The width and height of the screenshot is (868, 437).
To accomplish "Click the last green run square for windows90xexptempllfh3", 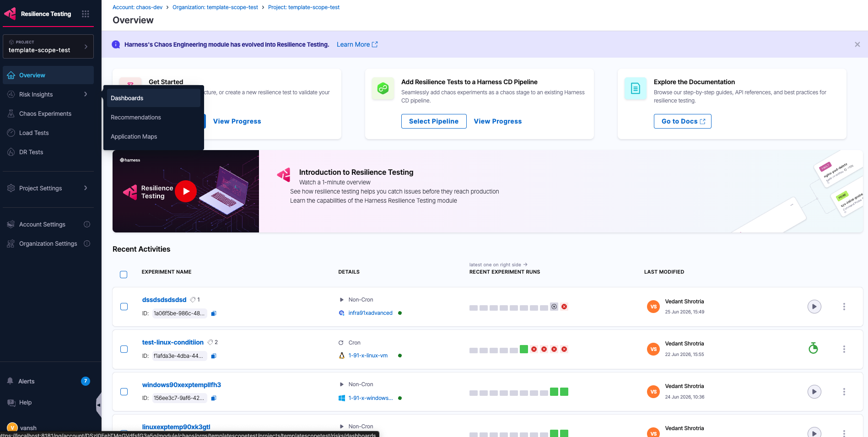I will 564,392.
